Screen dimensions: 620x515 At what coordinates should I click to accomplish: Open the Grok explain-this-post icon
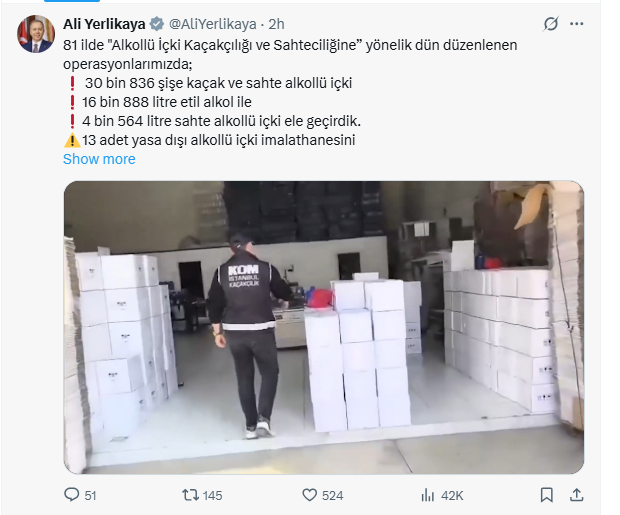550,24
